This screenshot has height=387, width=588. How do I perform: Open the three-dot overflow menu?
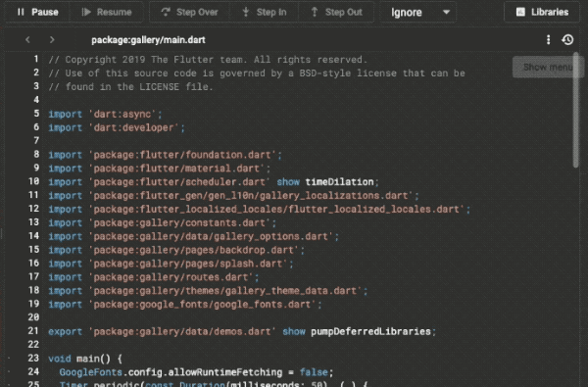548,39
